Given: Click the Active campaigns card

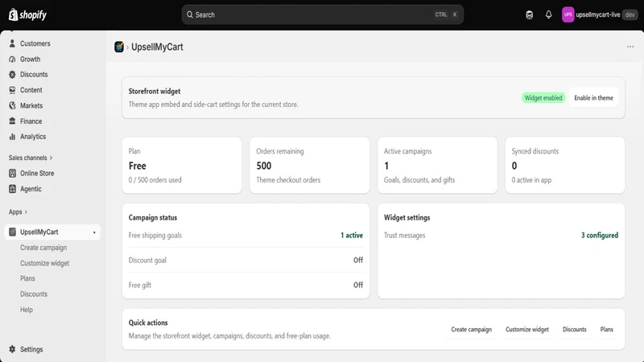Looking at the screenshot, I should click(437, 166).
